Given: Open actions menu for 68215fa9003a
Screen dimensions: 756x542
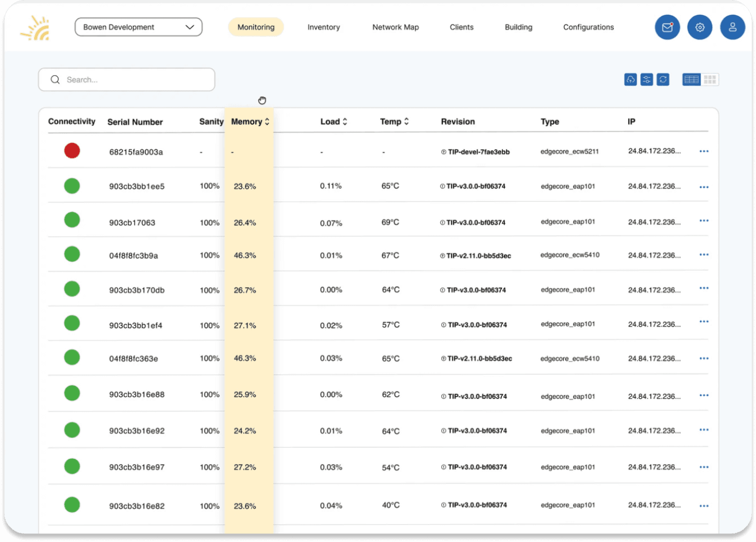Looking at the screenshot, I should tap(704, 152).
